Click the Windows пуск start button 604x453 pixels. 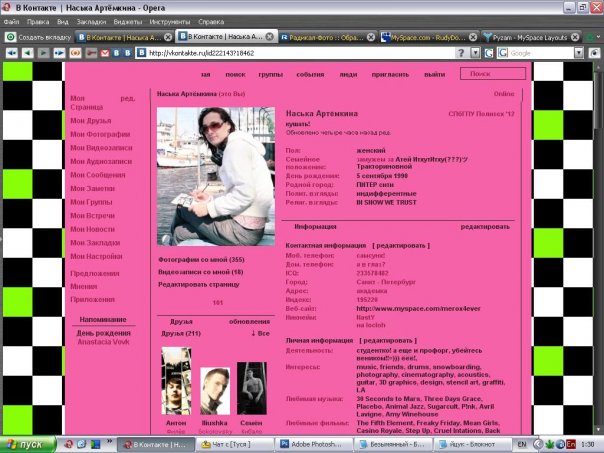pyautogui.click(x=28, y=444)
